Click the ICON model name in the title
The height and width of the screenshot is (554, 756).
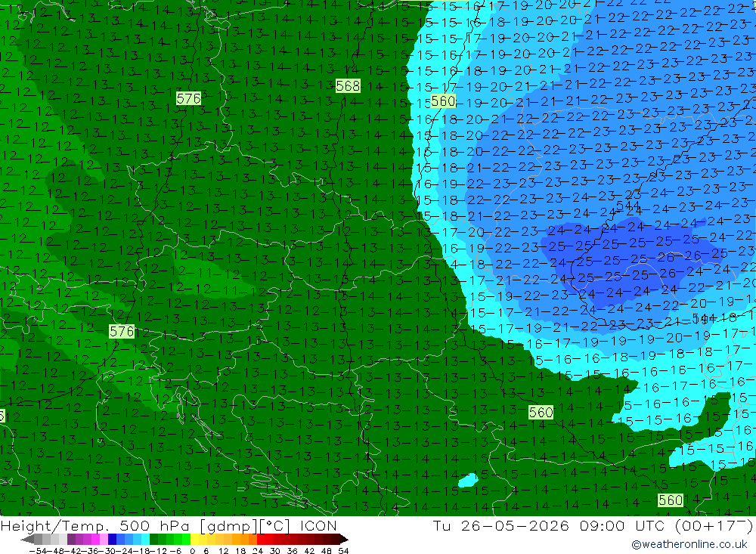tap(318, 525)
